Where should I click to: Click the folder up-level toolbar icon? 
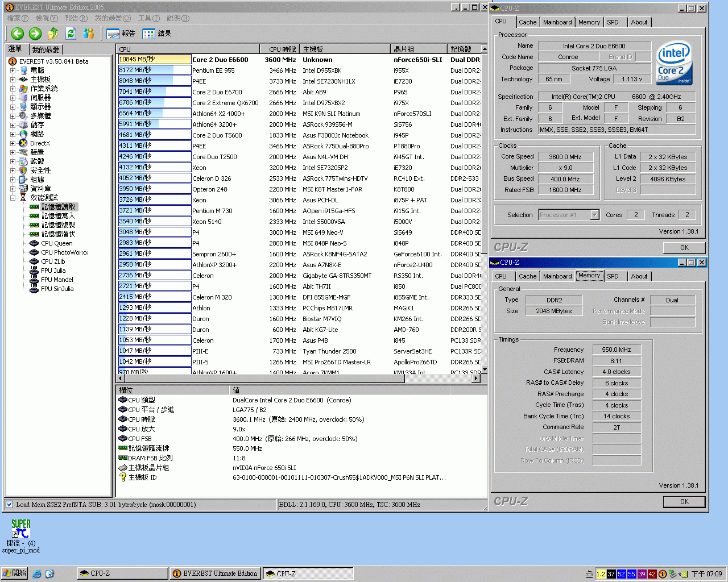53,34
